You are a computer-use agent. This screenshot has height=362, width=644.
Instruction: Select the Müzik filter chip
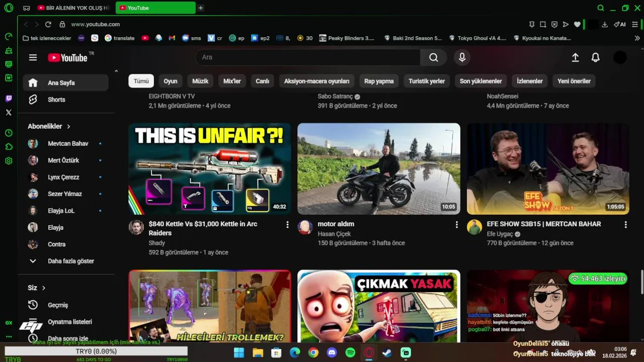(200, 81)
